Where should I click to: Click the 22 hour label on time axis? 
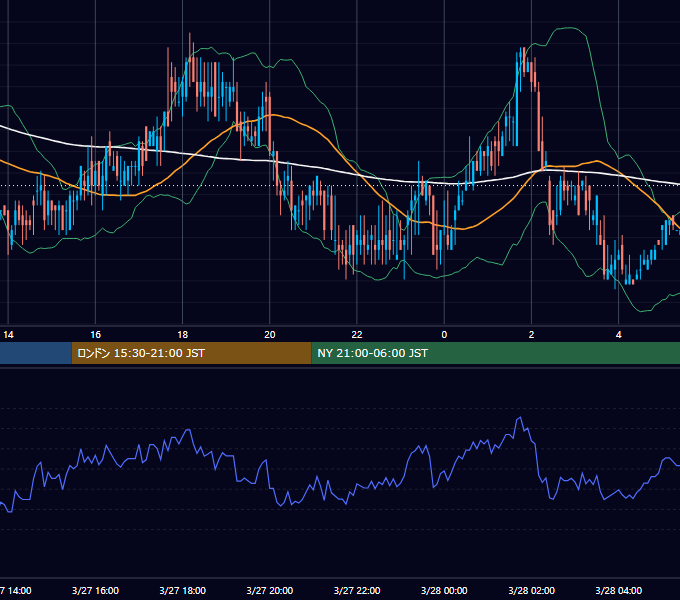click(x=357, y=335)
